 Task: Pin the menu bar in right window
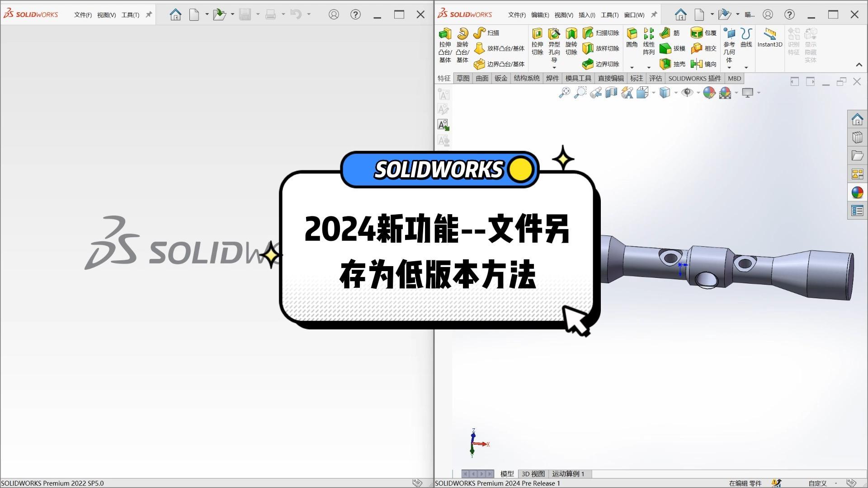click(654, 15)
